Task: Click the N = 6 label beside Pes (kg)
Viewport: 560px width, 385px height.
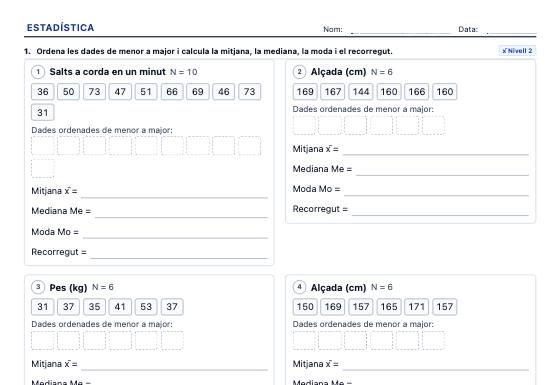Action: 103,287
